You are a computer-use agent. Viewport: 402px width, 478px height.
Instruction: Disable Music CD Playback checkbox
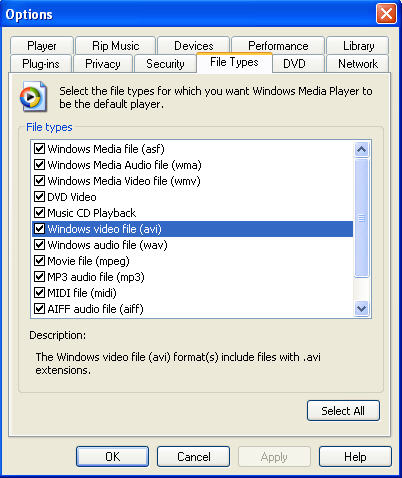[x=39, y=213]
